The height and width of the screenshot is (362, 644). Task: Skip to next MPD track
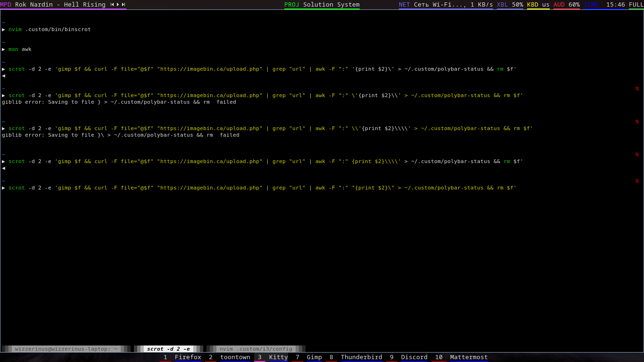[124, 4]
